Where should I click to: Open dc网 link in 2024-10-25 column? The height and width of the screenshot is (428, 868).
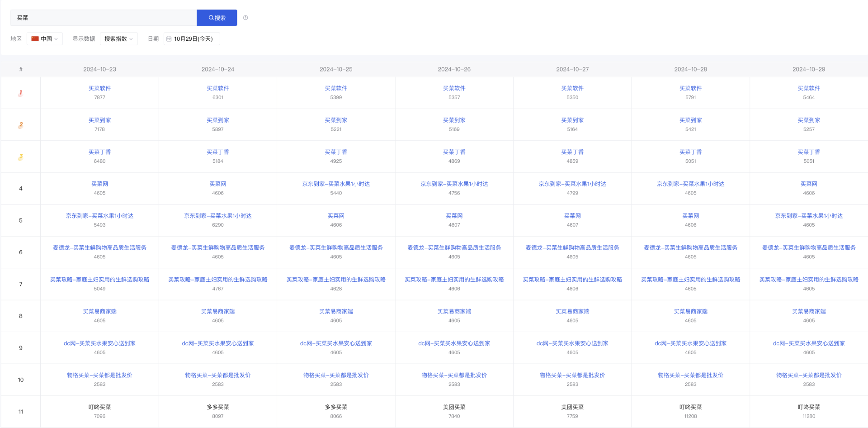[336, 343]
